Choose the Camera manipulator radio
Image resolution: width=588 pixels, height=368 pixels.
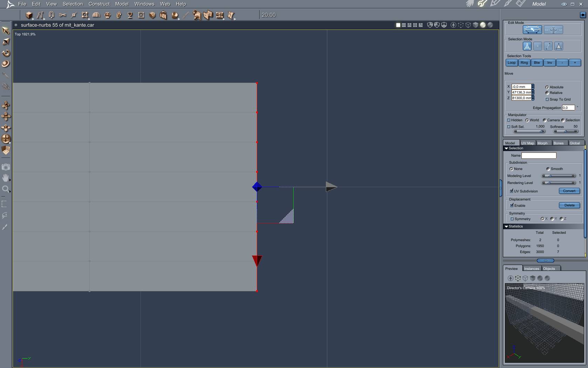pyautogui.click(x=545, y=120)
